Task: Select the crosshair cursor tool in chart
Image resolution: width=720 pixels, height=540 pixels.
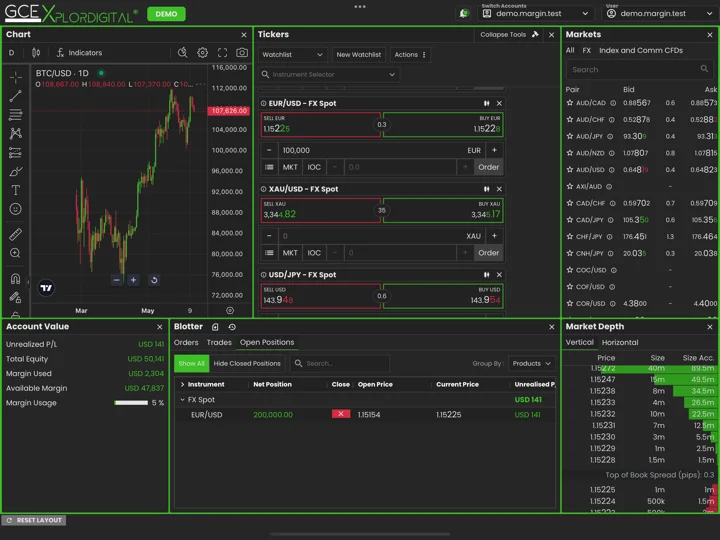Action: coord(16,77)
